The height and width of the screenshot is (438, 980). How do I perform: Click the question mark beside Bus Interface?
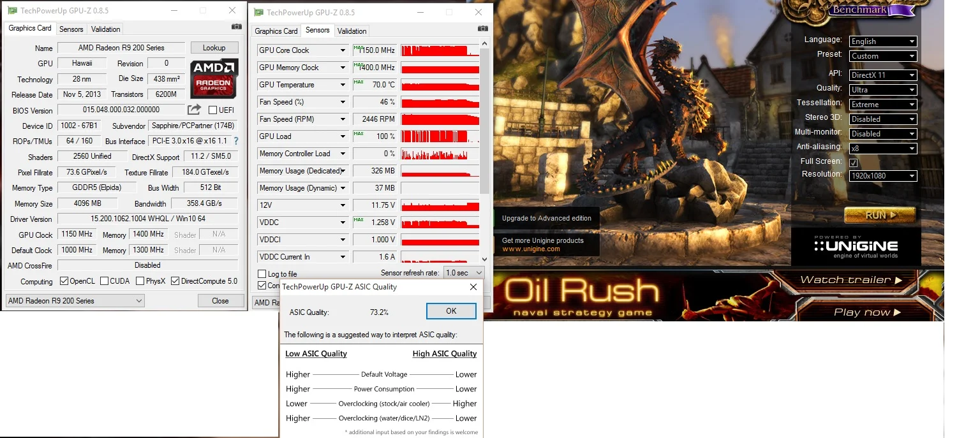[236, 141]
